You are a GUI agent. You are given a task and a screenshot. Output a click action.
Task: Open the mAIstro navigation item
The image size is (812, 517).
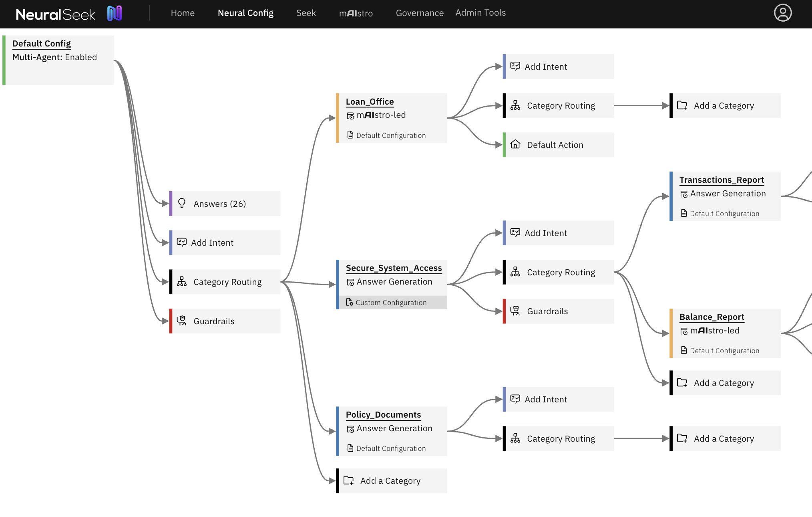coord(356,13)
